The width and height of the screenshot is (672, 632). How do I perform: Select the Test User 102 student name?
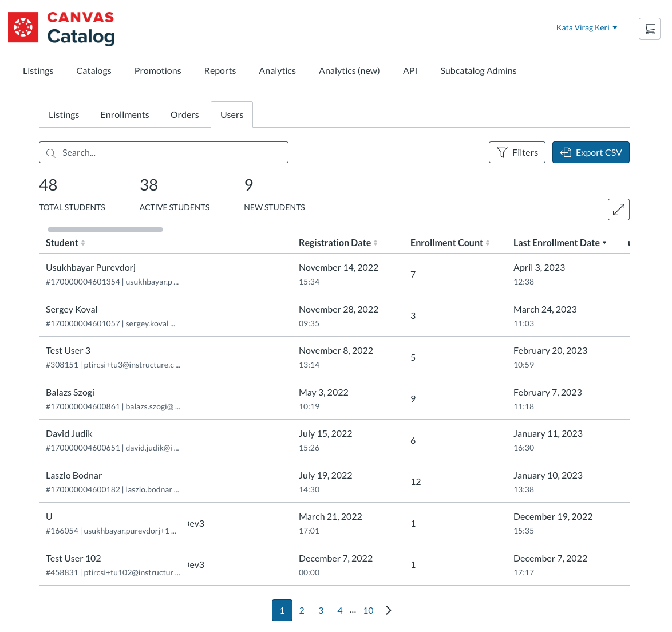coord(73,558)
